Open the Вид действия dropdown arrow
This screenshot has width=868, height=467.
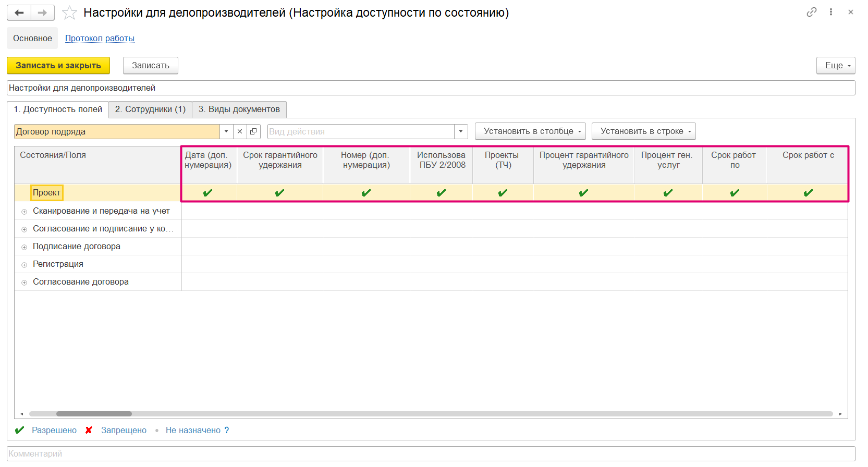pos(461,131)
